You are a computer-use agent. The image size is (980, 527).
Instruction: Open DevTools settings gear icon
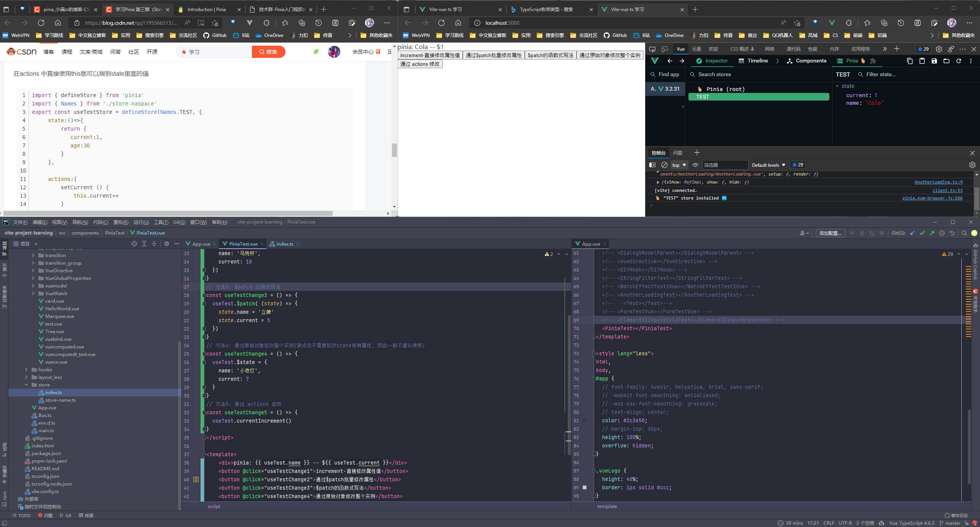click(x=939, y=49)
